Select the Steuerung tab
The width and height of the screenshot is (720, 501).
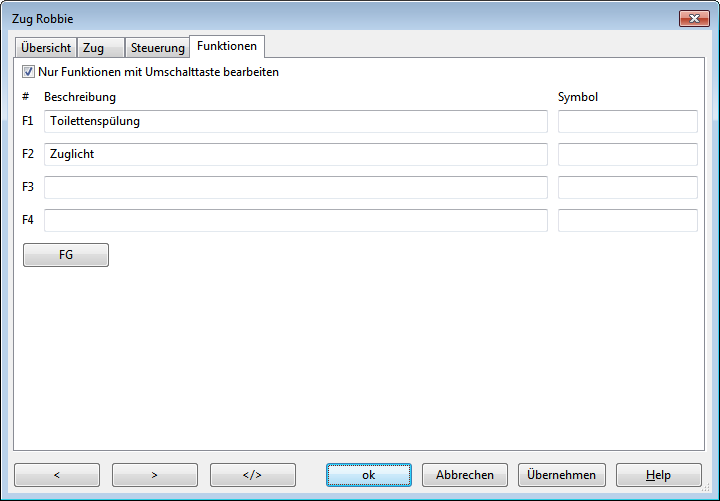158,48
